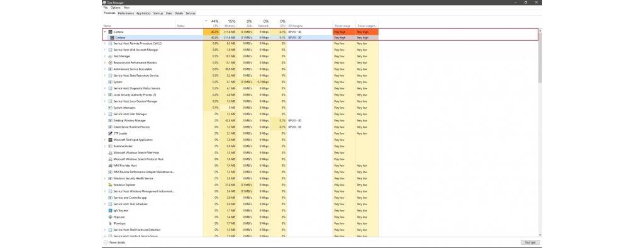Click the Service Host: Shell Hardware Detection icon

pos(110,230)
